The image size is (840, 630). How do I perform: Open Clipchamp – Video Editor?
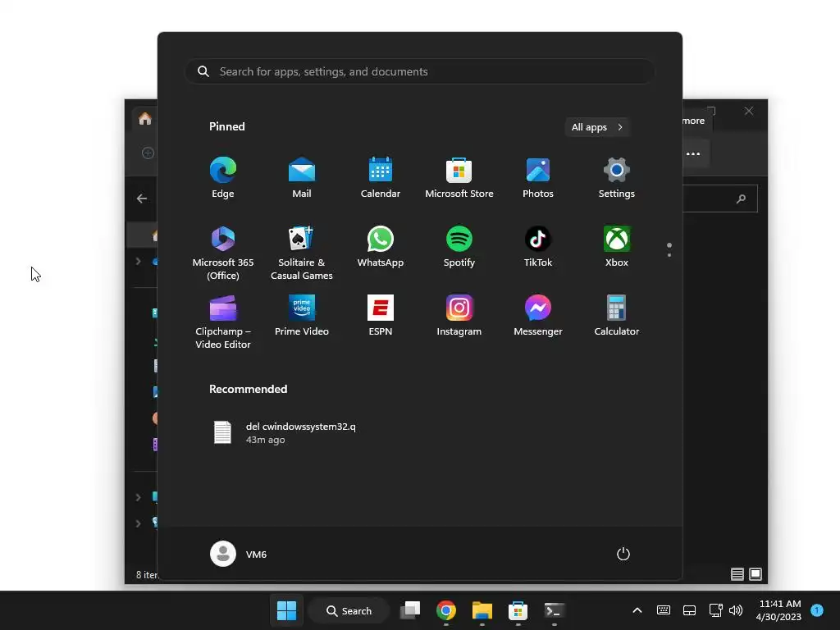pos(223,322)
